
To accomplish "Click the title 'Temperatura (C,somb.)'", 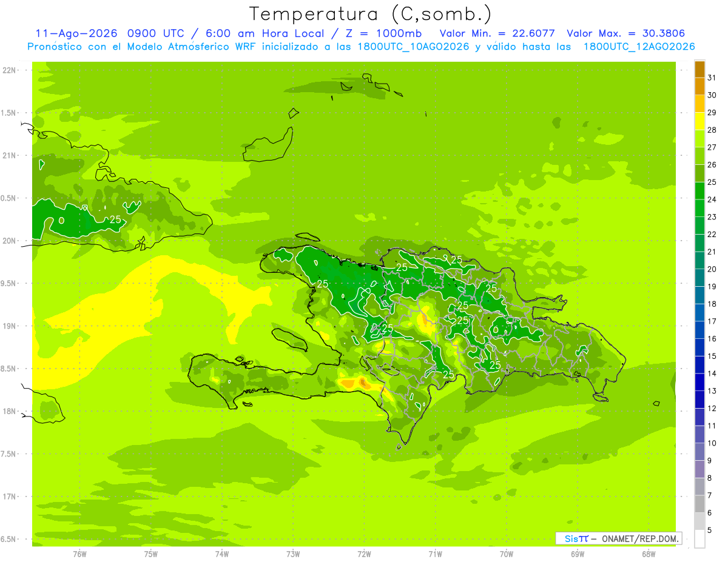I will tap(371, 14).
